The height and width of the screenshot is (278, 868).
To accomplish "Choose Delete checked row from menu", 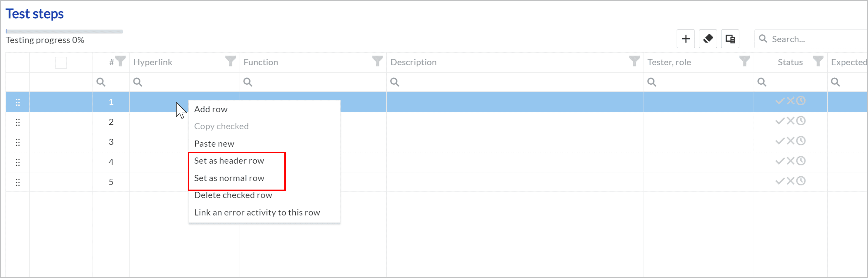I will pos(233,195).
